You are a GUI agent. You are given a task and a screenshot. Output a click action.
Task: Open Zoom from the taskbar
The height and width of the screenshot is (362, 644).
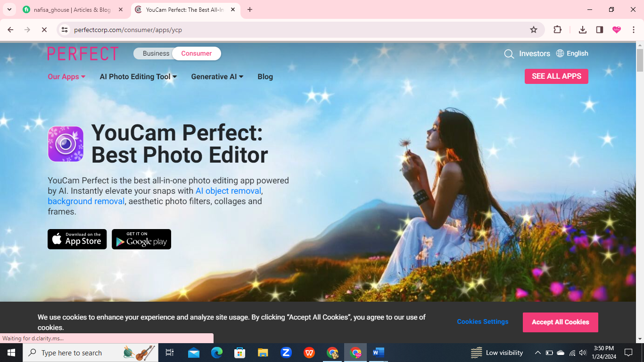286,353
